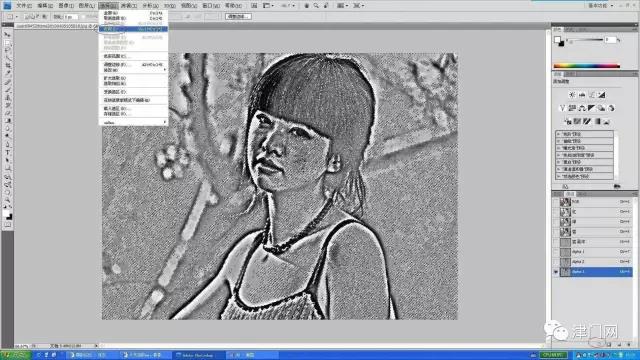Expand the 黑白 预设 presets group
Image resolution: width=640 pixels, height=360 pixels.
pyautogui.click(x=558, y=162)
